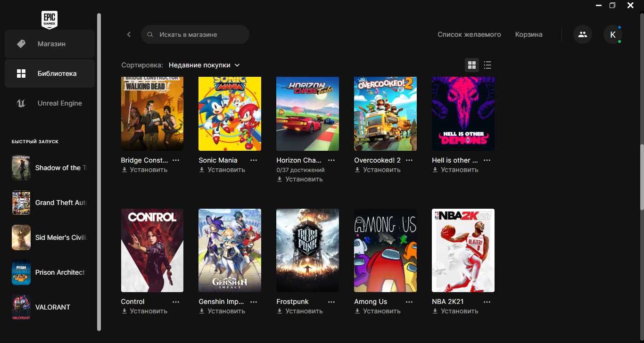Open the friends list icon
The width and height of the screenshot is (644, 343).
pyautogui.click(x=583, y=34)
